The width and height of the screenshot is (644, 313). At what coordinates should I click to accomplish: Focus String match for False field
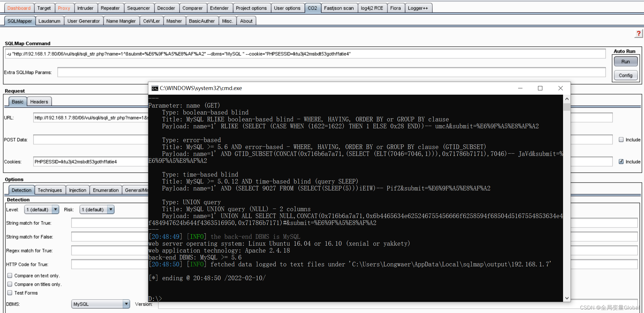[x=110, y=237]
